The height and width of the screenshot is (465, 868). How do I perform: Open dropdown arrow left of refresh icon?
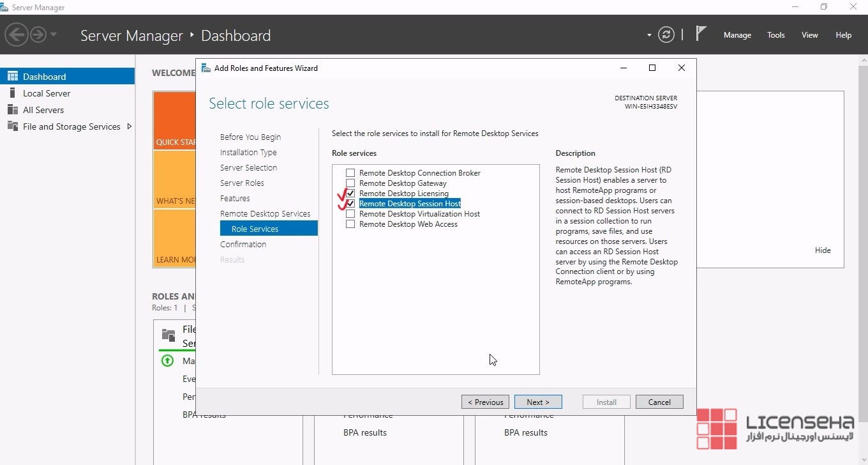(x=649, y=35)
